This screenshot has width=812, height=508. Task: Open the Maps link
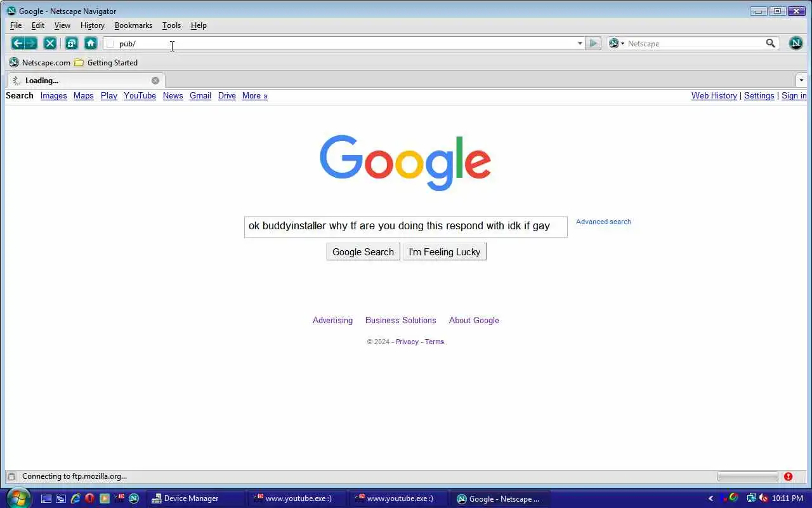[83, 95]
